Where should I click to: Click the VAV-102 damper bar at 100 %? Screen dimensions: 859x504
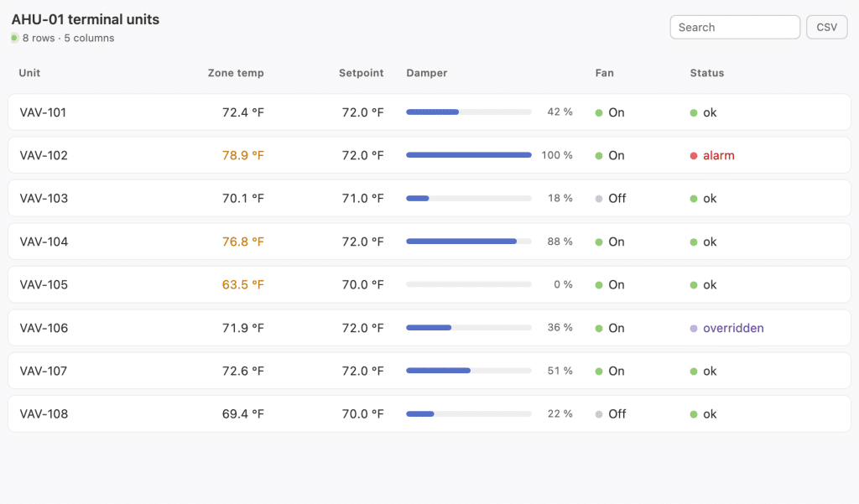click(x=469, y=155)
